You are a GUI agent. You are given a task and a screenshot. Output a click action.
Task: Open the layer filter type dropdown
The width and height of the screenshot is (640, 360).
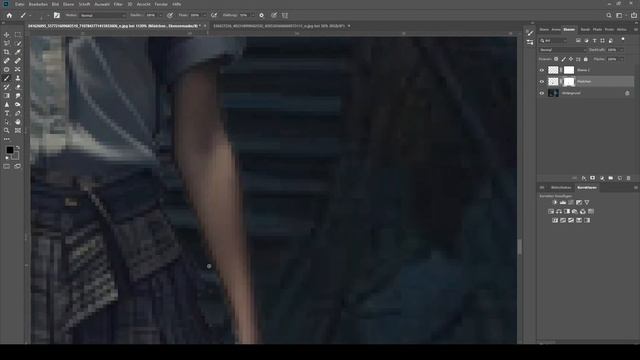pos(553,40)
